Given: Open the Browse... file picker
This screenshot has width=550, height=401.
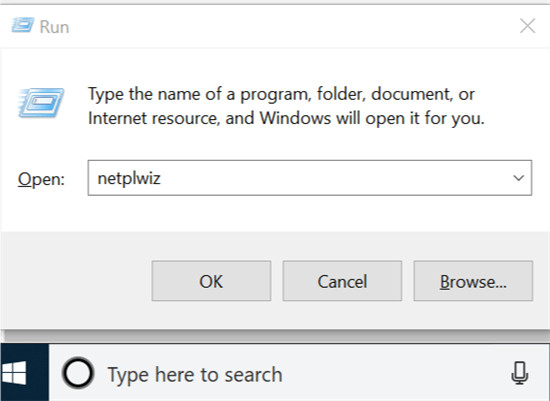Looking at the screenshot, I should click(x=473, y=281).
